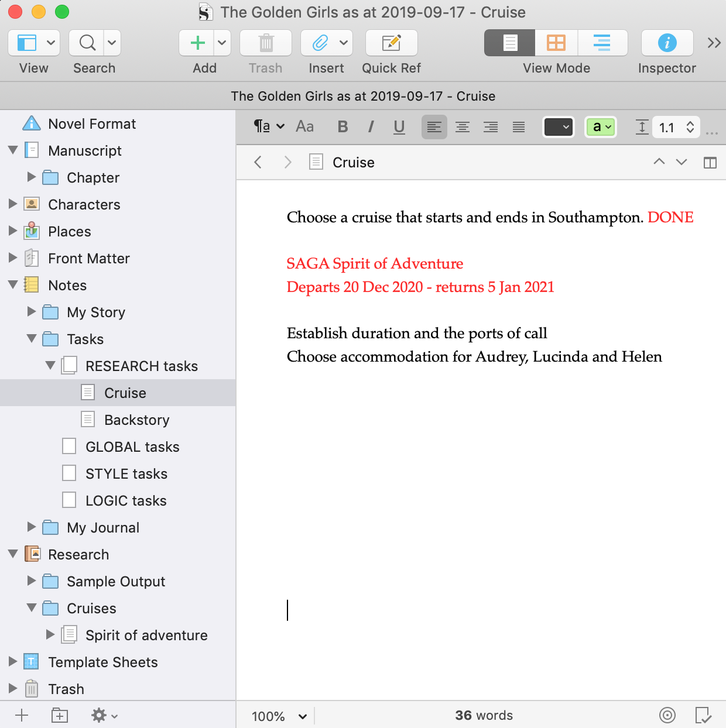Collapse the Cruises folder
The image size is (726, 728).
(x=32, y=608)
